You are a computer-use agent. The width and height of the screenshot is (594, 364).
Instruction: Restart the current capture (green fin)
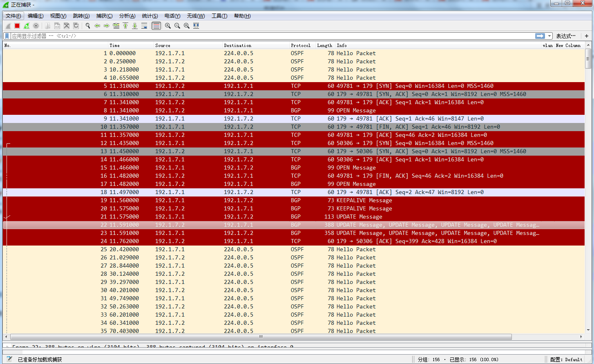[x=27, y=26]
